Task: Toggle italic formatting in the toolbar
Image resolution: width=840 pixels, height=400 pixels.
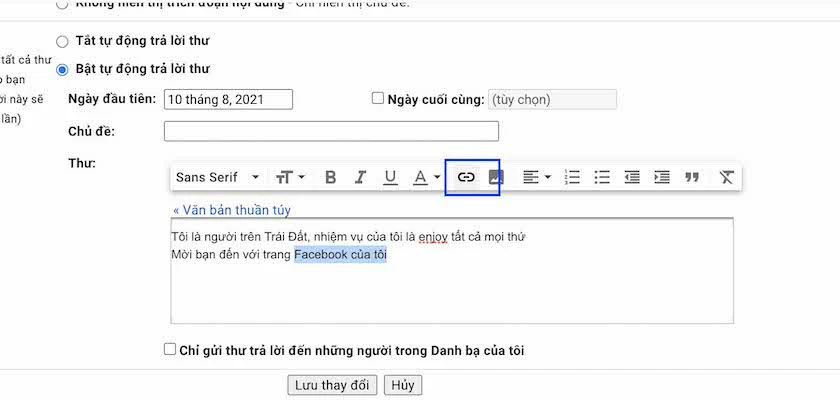Action: click(361, 177)
